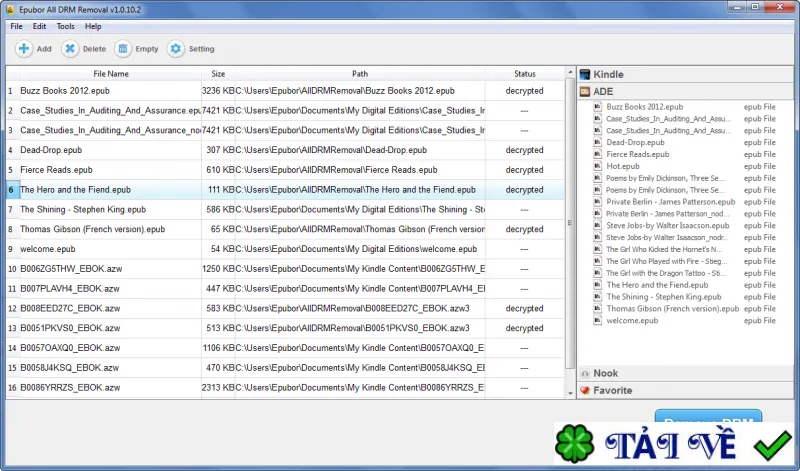Click the file list vertical scrollbar

coord(570,223)
